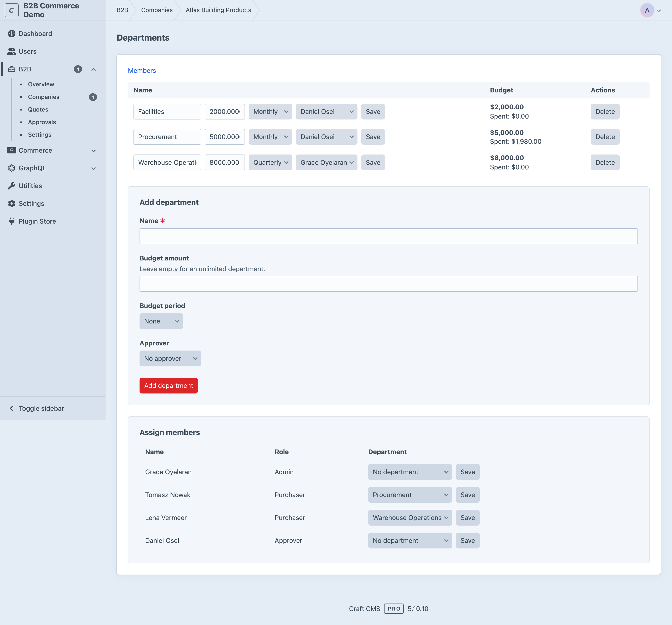
Task: Click the Craft 'C' site icon
Action: [11, 10]
